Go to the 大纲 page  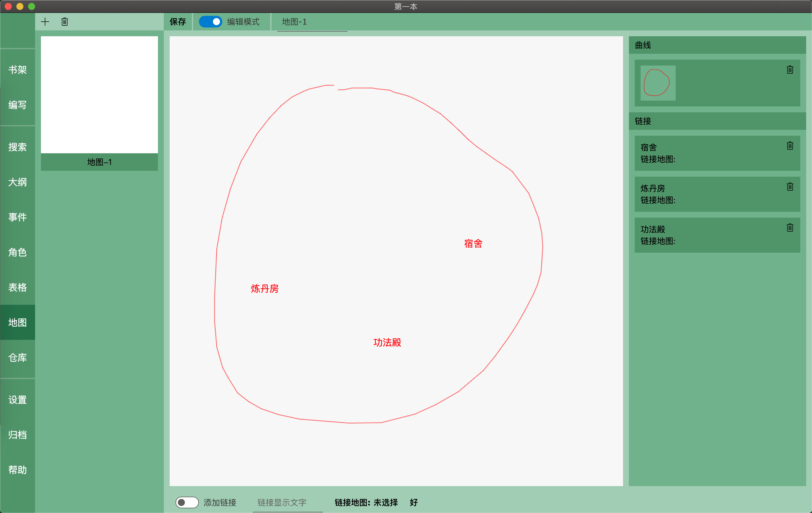[x=18, y=182]
